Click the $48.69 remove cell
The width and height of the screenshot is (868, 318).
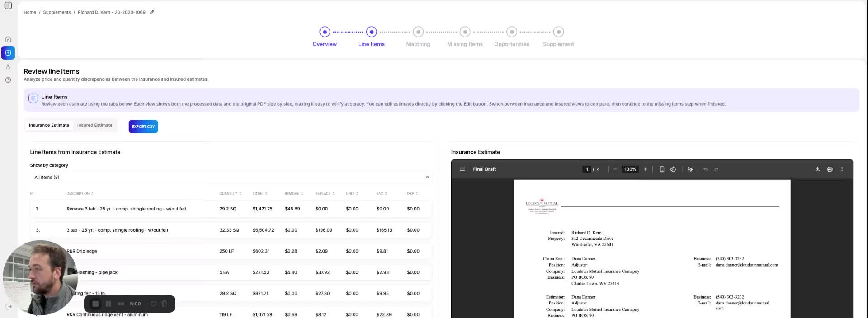[292, 209]
